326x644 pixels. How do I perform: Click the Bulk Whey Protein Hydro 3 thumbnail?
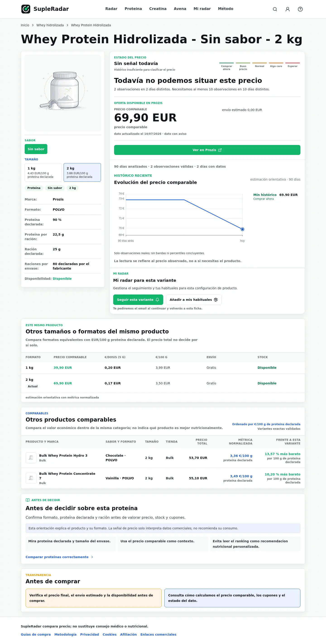[31, 458]
